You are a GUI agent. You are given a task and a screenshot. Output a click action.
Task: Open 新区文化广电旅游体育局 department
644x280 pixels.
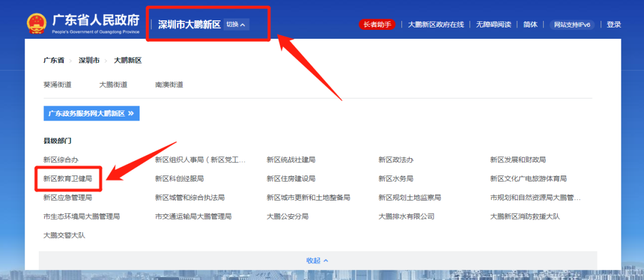pos(528,179)
